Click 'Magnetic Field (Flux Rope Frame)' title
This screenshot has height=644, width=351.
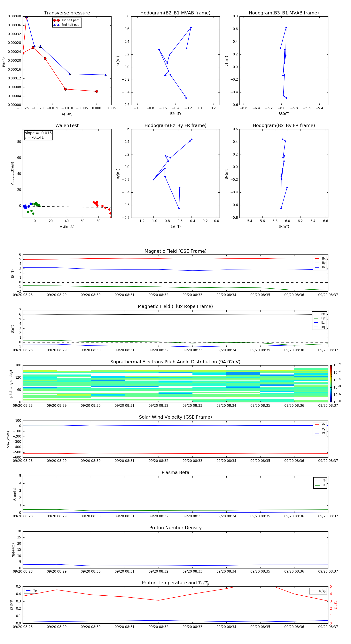click(x=175, y=307)
